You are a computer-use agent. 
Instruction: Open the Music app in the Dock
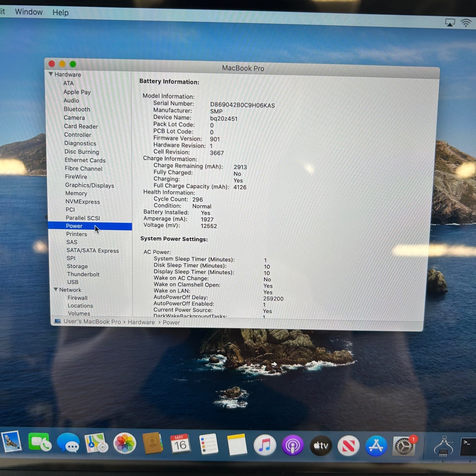[264, 445]
